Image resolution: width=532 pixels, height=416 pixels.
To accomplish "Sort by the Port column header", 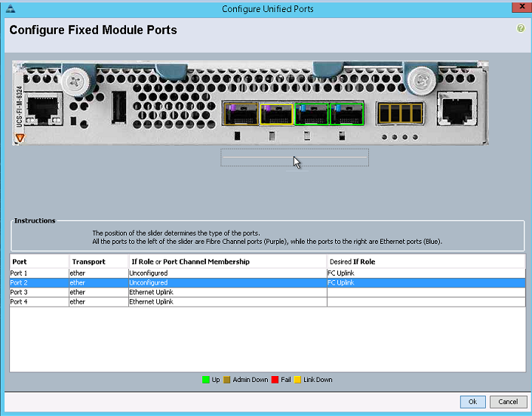I will point(40,261).
